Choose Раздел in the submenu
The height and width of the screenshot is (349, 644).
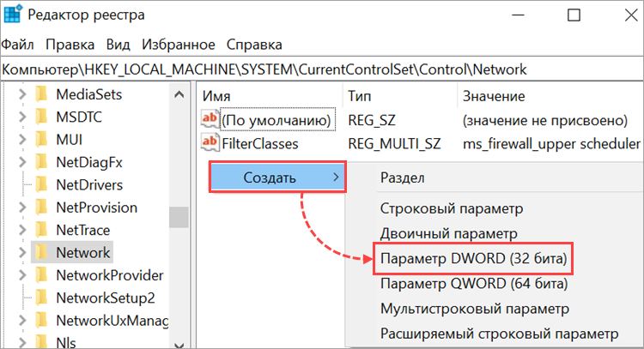pos(403,178)
